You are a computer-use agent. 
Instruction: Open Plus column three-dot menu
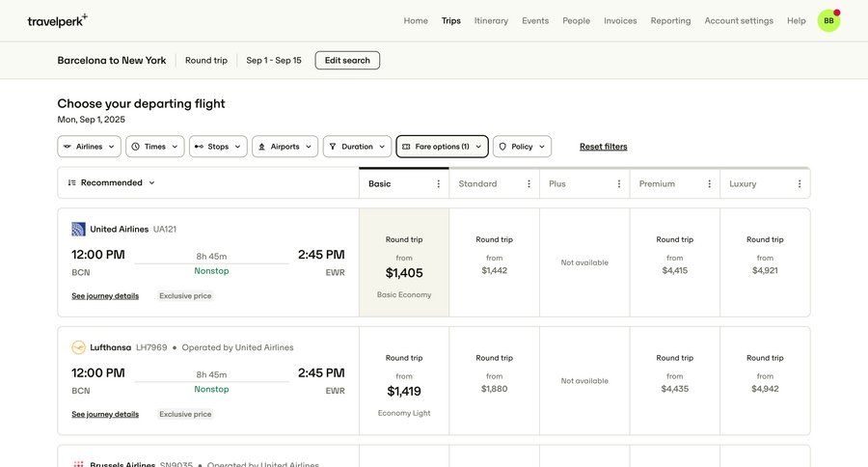619,183
